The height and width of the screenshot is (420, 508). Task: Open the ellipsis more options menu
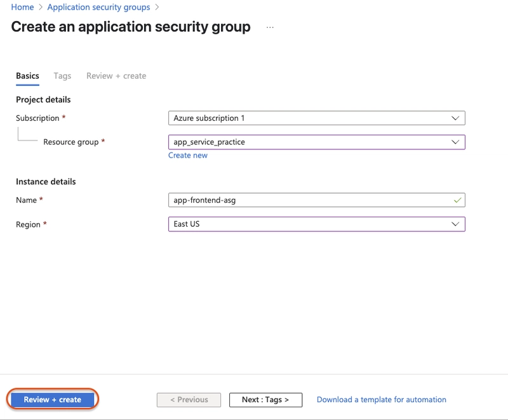[x=270, y=27]
